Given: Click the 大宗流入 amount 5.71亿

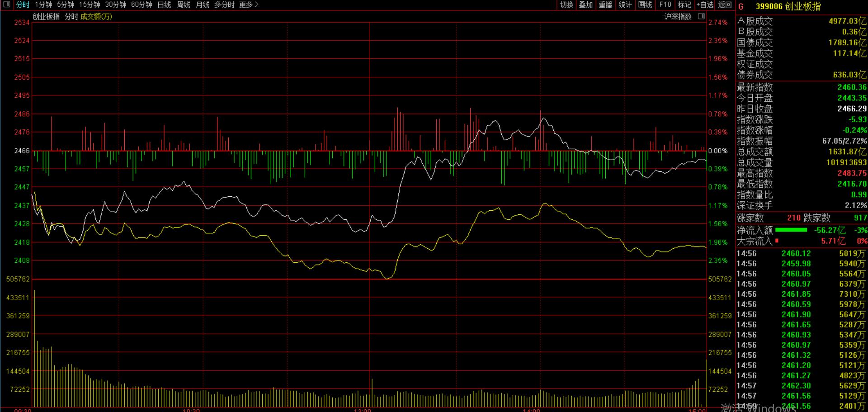Looking at the screenshot, I should click(x=834, y=241).
